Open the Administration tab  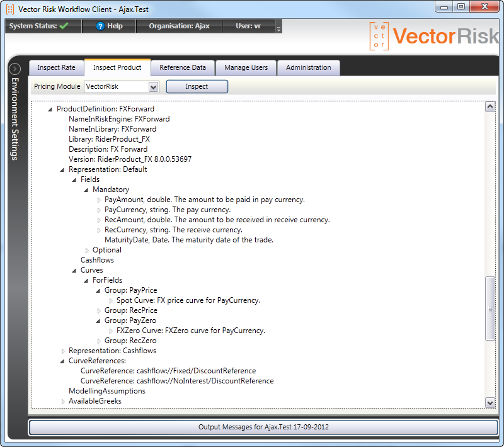pos(309,67)
